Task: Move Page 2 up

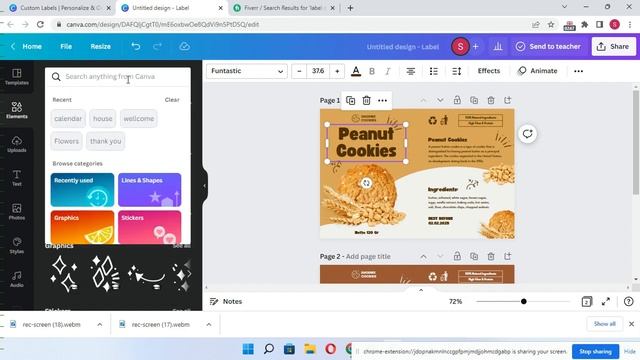Action: (x=423, y=257)
